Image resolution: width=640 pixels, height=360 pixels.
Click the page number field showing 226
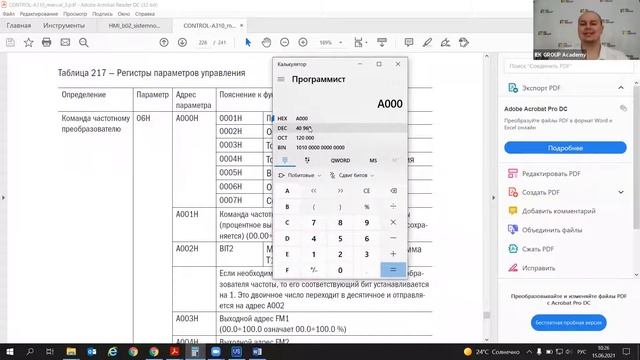(203, 42)
